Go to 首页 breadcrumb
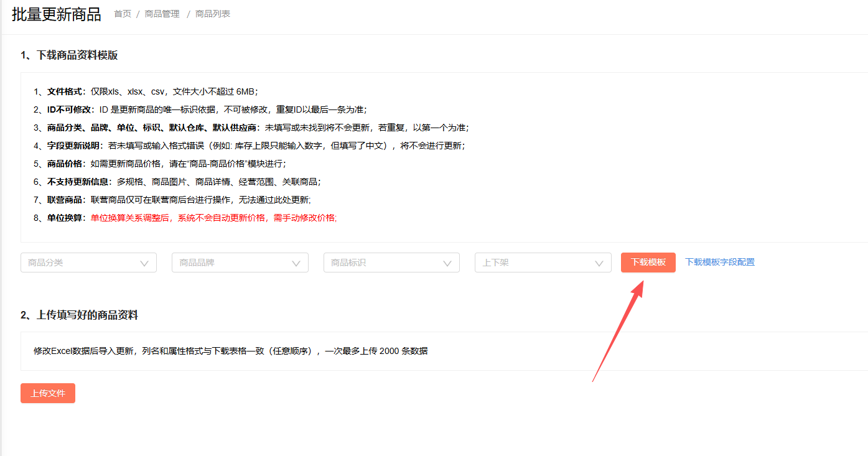868x456 pixels. pyautogui.click(x=123, y=14)
